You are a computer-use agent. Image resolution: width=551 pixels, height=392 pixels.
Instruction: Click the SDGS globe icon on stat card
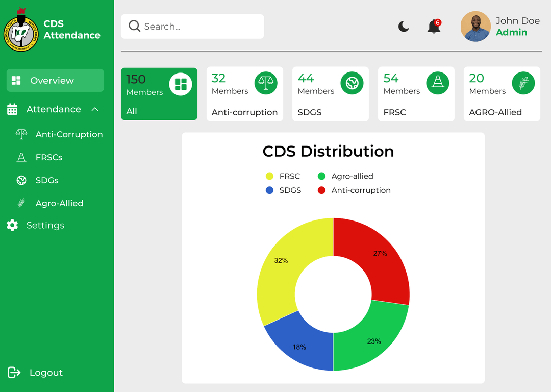[352, 83]
